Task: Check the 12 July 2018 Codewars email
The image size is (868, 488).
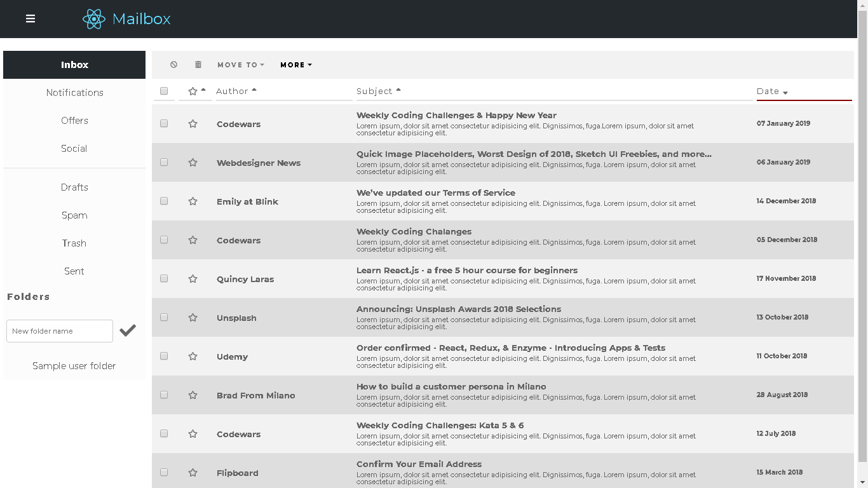Action: 164,433
